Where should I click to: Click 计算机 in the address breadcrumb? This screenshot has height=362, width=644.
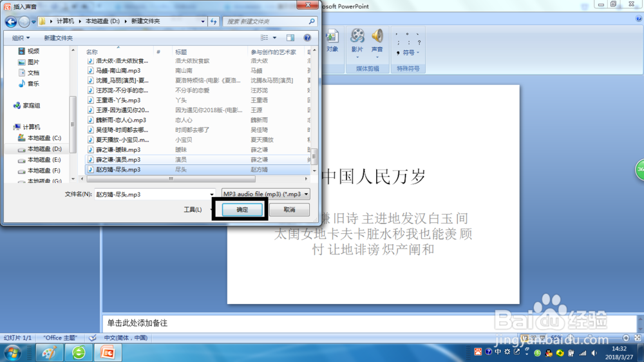[x=65, y=21]
